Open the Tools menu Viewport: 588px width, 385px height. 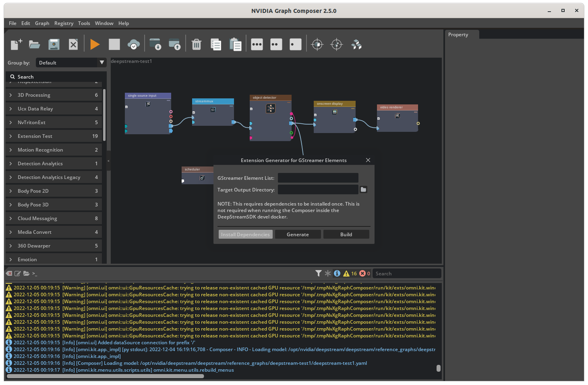[x=84, y=23]
